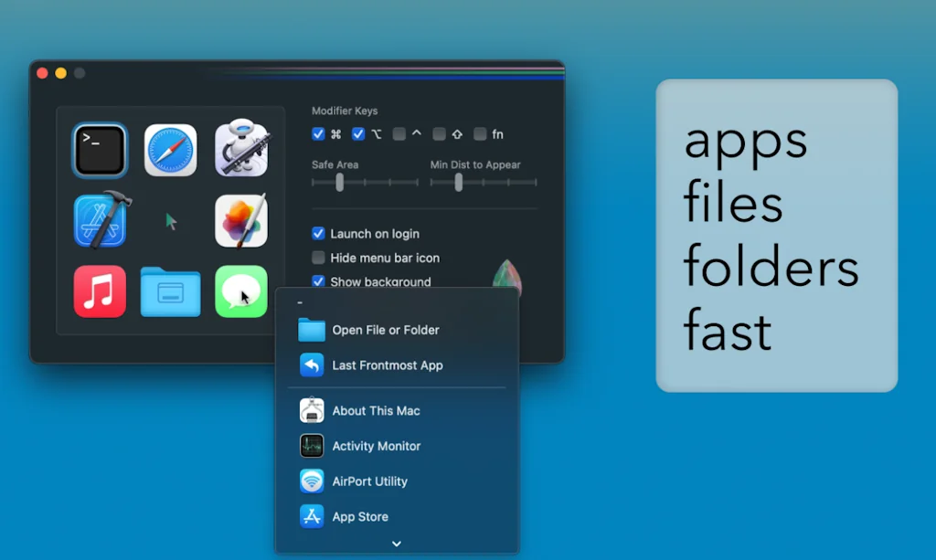Expand menu with the bottom chevron arrow

397,544
